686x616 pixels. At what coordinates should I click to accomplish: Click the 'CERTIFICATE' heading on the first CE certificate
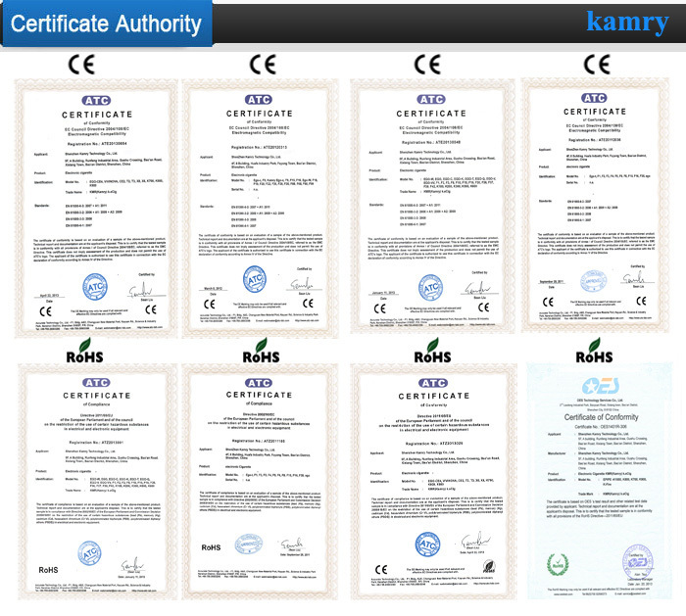[97, 115]
